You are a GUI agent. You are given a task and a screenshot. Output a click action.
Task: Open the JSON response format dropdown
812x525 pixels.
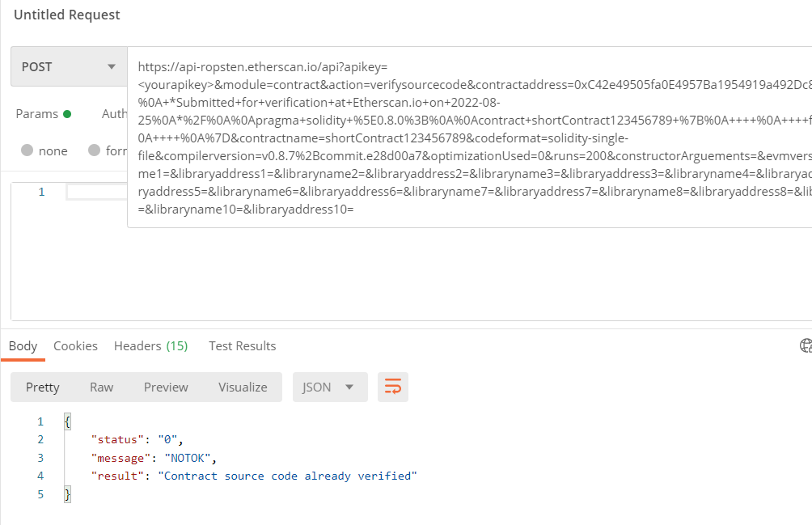(329, 387)
